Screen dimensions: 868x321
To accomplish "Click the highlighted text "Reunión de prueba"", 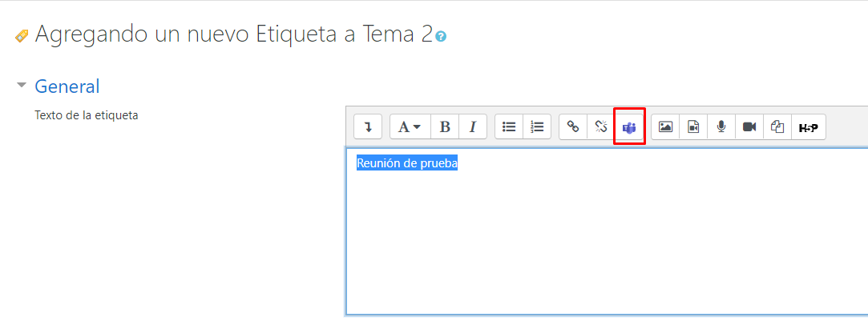I will (407, 163).
